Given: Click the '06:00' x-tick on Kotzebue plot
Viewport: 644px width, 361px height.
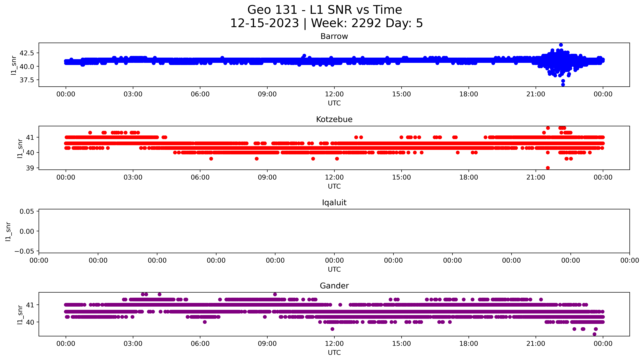Looking at the screenshot, I should 200,177.
